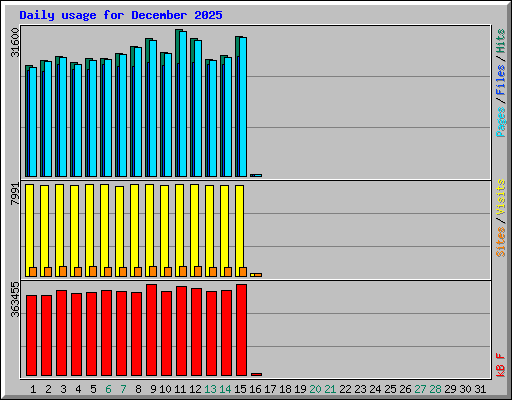This screenshot has width=512, height=400.
Task: Click the 'Daily usage for December 2025' title
Action: pyautogui.click(x=121, y=15)
